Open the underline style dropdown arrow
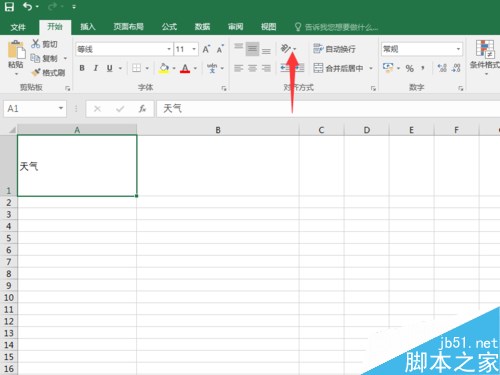Screen dimensions: 500x375 [120, 69]
